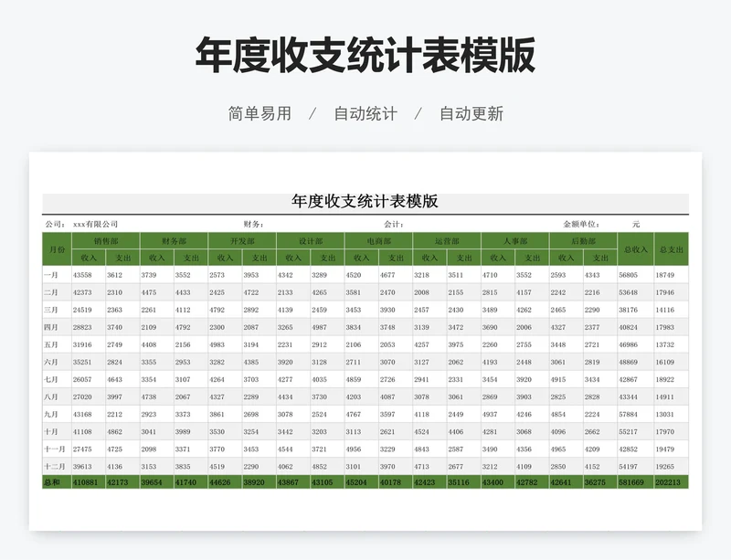The width and height of the screenshot is (731, 560).
Task: Select the 运营部 department header
Action: point(447,241)
